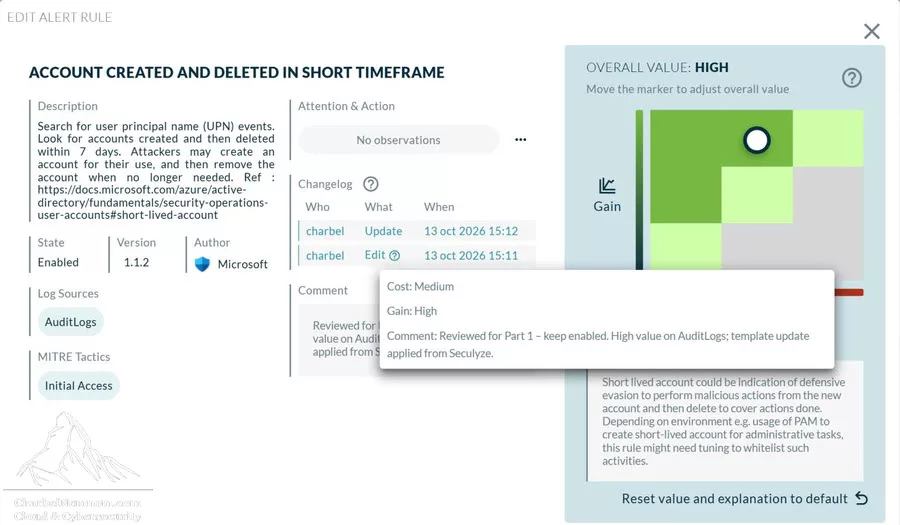Select the Initial Access tactic tag
This screenshot has width=900, height=525.
[79, 386]
